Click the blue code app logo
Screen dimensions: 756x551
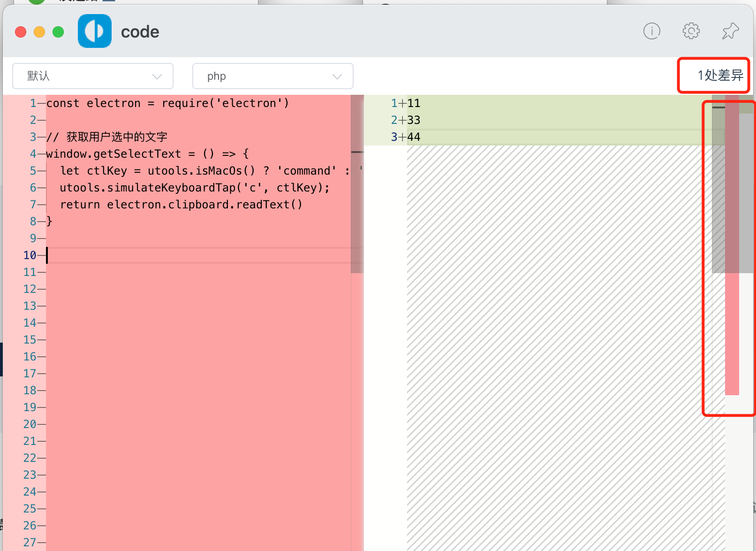[x=95, y=31]
